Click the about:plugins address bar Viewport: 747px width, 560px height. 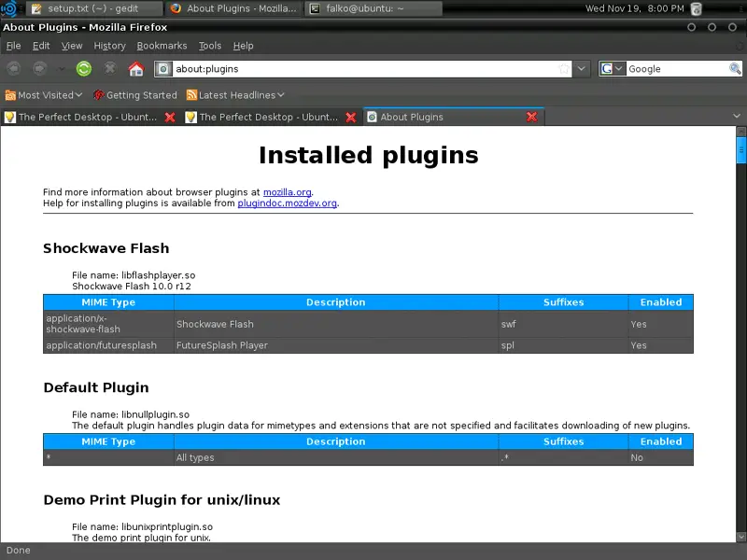click(364, 69)
